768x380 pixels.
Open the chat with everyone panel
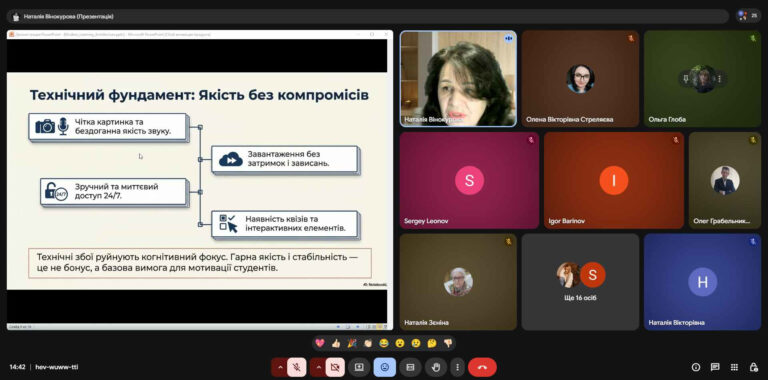pyautogui.click(x=715, y=367)
